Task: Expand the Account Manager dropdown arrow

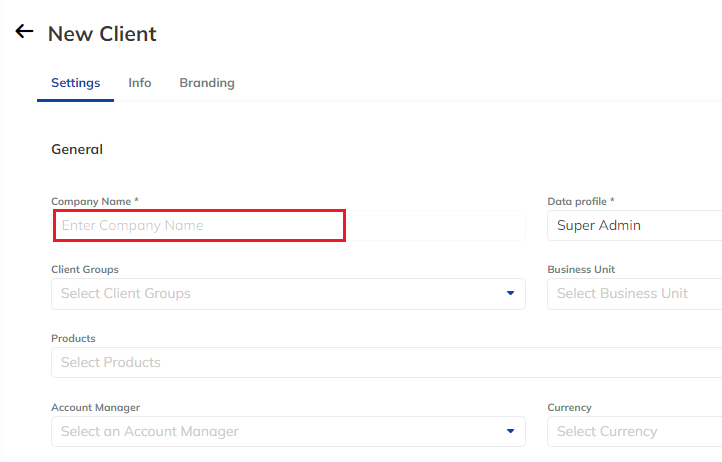Action: 510,431
